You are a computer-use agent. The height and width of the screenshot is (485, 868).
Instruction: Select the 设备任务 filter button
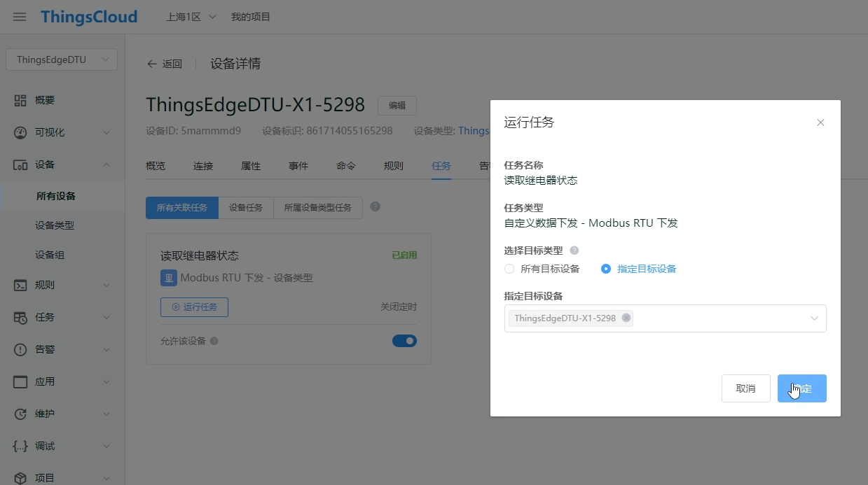(246, 208)
